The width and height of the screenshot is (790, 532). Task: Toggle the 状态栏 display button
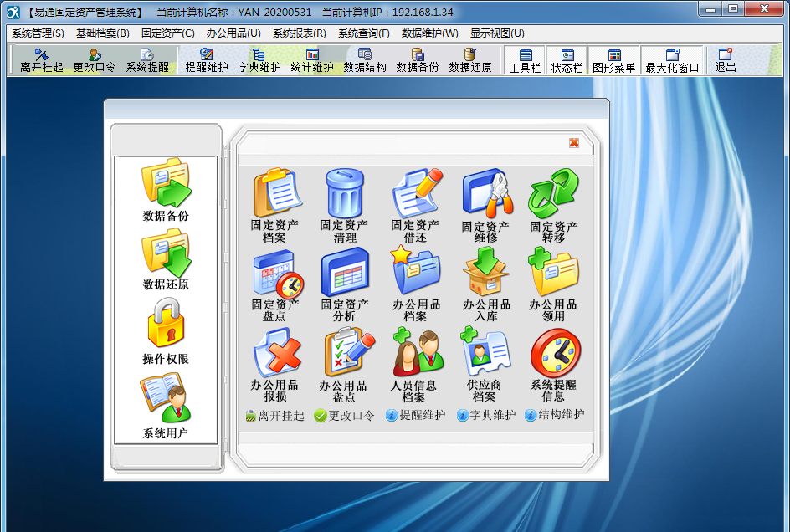point(567,60)
